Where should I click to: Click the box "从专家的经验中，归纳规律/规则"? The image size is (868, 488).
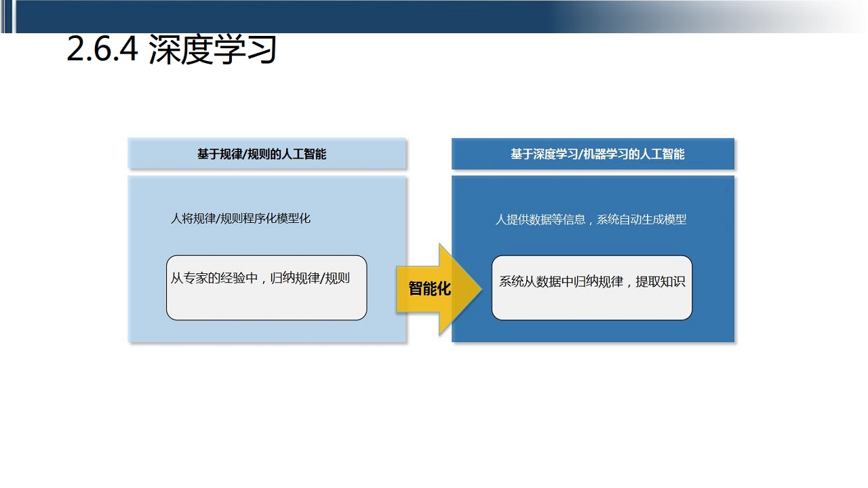(267, 287)
